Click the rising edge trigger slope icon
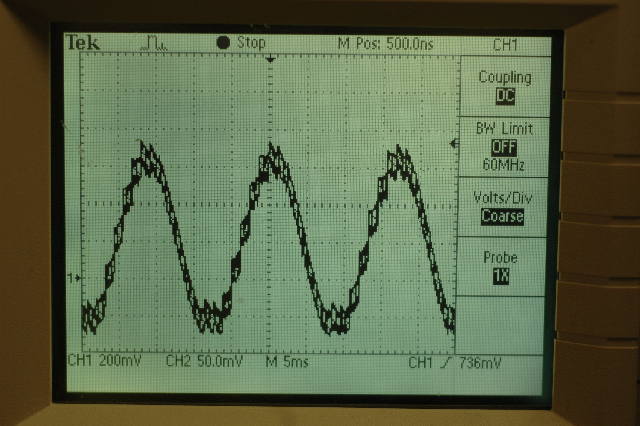The height and width of the screenshot is (426, 640). coord(445,361)
